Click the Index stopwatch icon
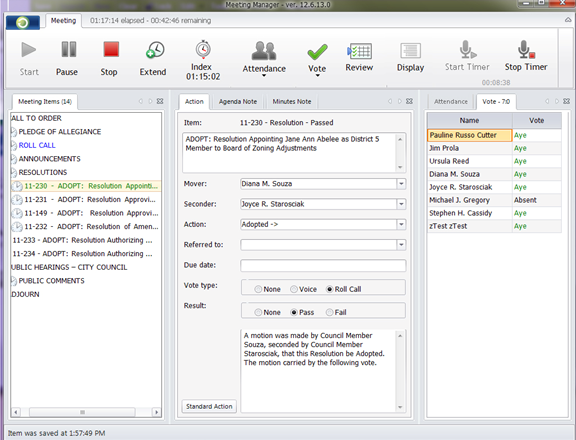576x440 pixels. coord(203,50)
